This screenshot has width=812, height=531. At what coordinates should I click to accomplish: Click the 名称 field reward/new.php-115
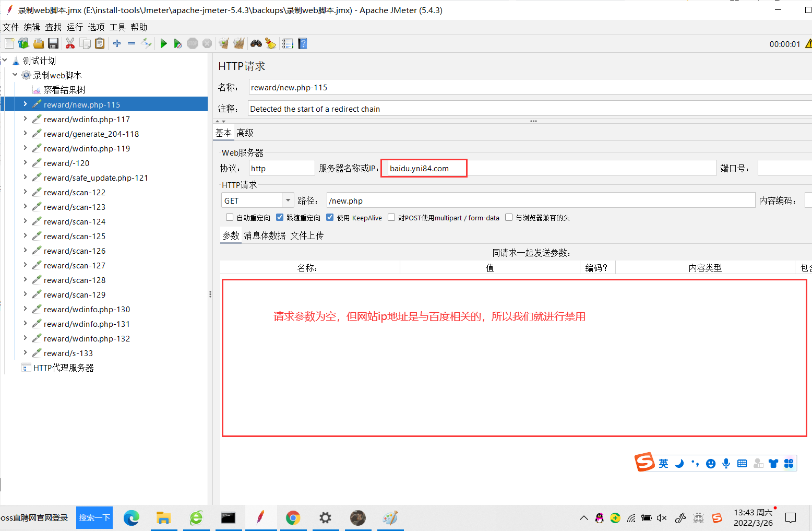click(x=530, y=87)
